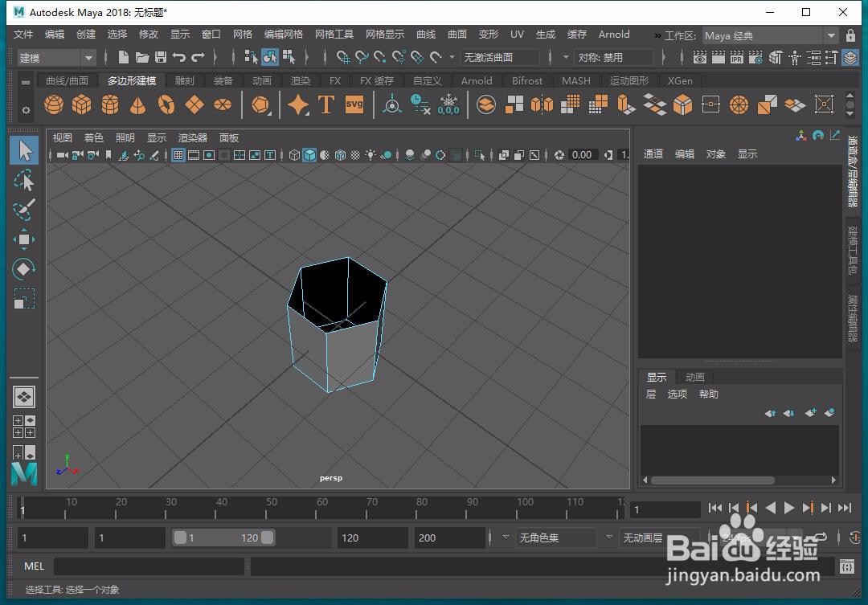Switch to the 多边形建模 shelf tab

pyautogui.click(x=132, y=81)
